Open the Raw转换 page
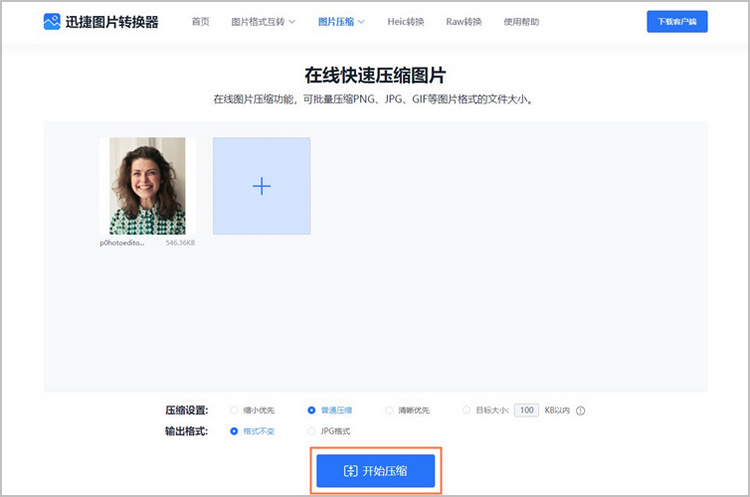The height and width of the screenshot is (497, 750). (463, 22)
